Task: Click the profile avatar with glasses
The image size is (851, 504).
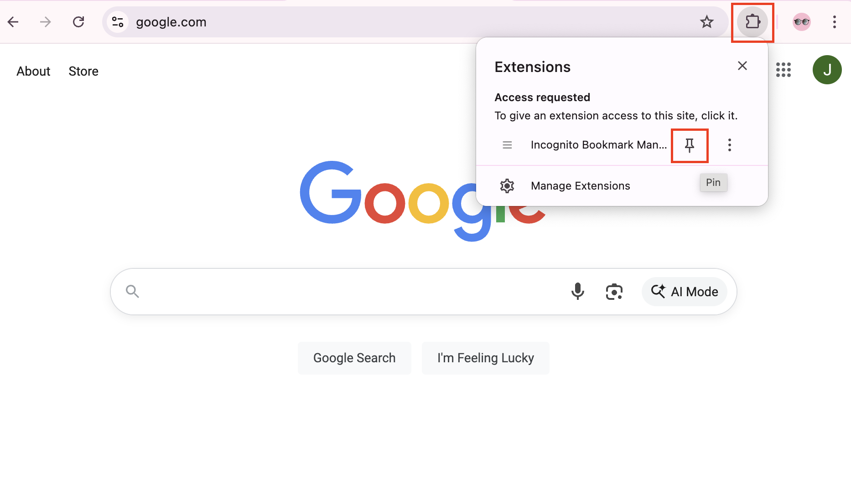Action: tap(801, 21)
